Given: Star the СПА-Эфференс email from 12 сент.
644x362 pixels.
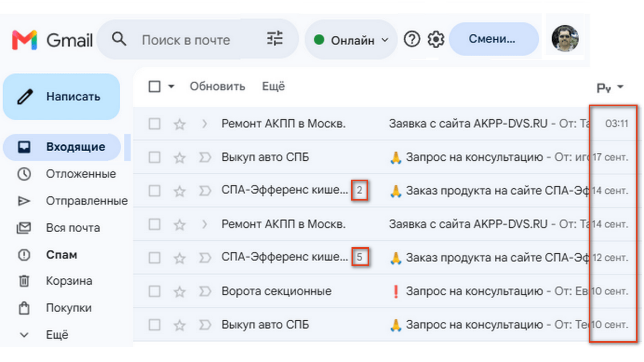Looking at the screenshot, I should 179,258.
